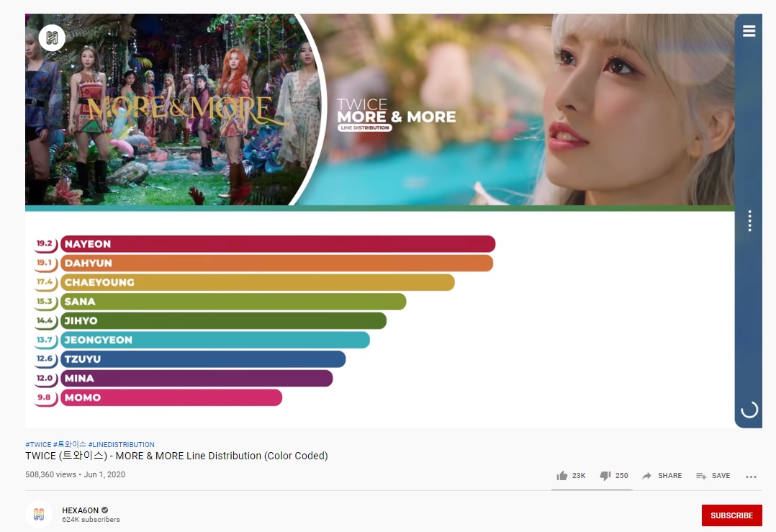Click the LINE DISTRIBUTION badge in video
The image size is (776, 532).
(365, 127)
